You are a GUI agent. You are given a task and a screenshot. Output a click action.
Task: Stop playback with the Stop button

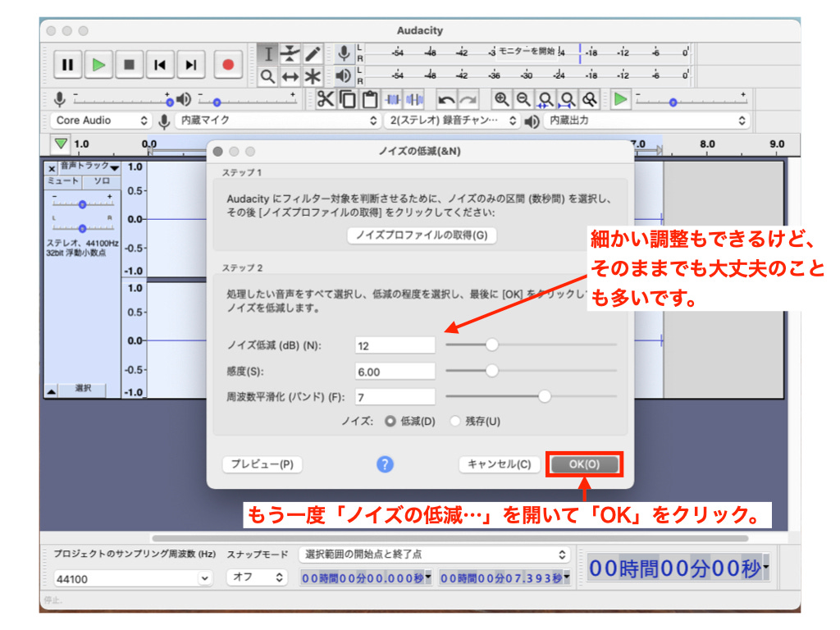129,65
